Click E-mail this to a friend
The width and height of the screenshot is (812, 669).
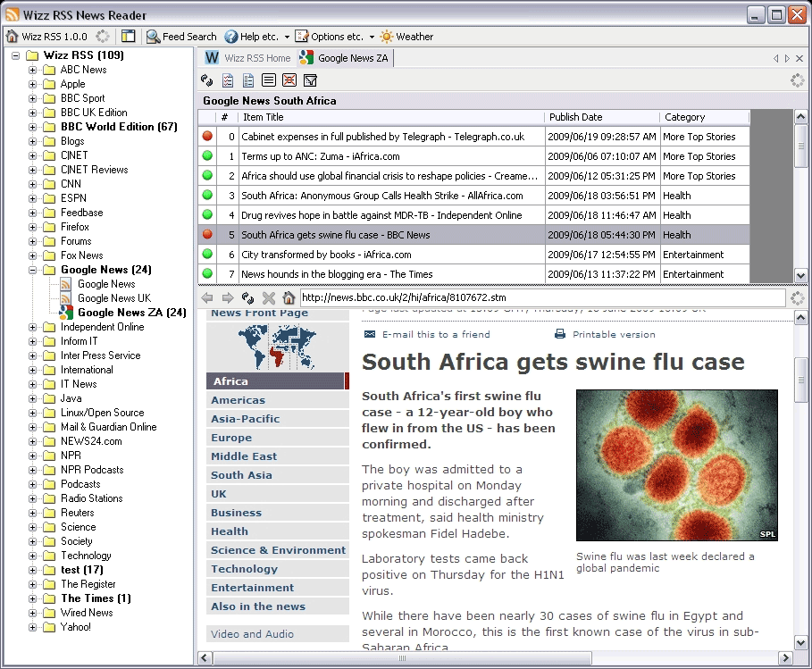coord(436,334)
